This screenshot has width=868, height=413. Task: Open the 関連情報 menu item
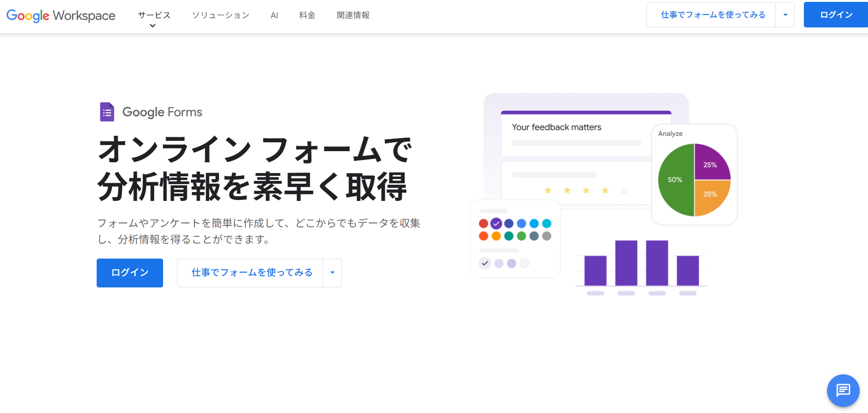pyautogui.click(x=353, y=15)
